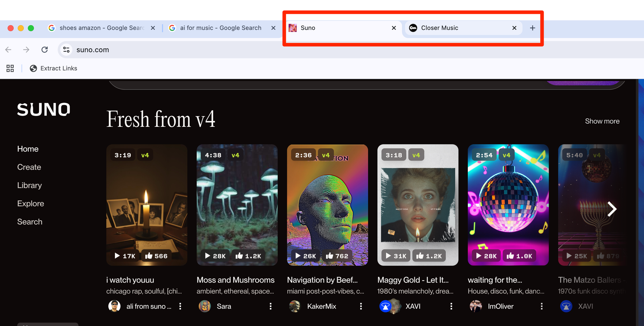Like waiting for the with 1.0K thumbs-up
This screenshot has height=326, width=644.
pyautogui.click(x=519, y=256)
